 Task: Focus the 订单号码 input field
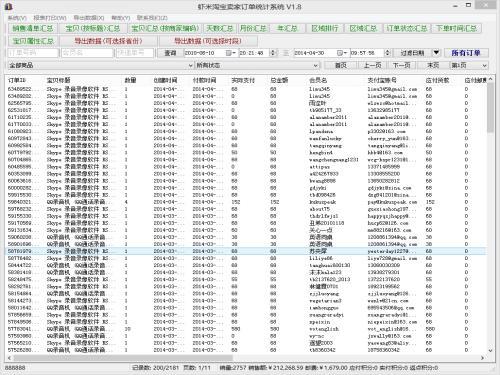33,53
